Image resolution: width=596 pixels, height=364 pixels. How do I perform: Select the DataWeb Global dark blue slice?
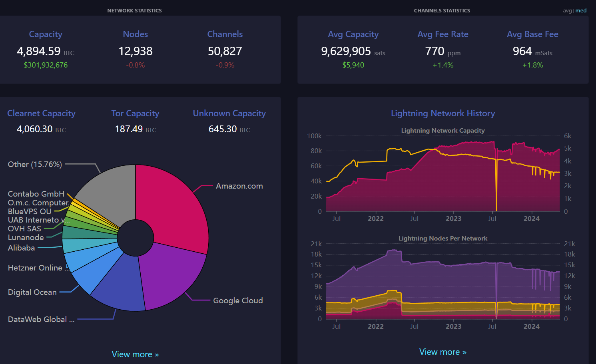(120, 284)
